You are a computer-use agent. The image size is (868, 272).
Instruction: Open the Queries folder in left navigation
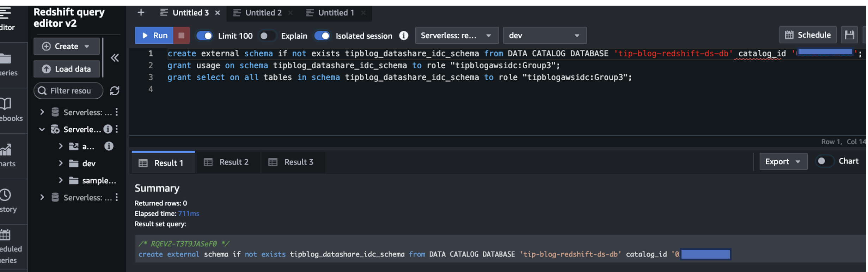tap(8, 65)
